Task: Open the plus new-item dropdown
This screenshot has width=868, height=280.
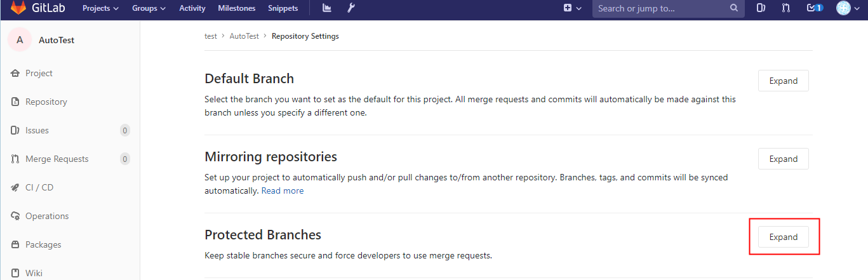Action: (573, 8)
